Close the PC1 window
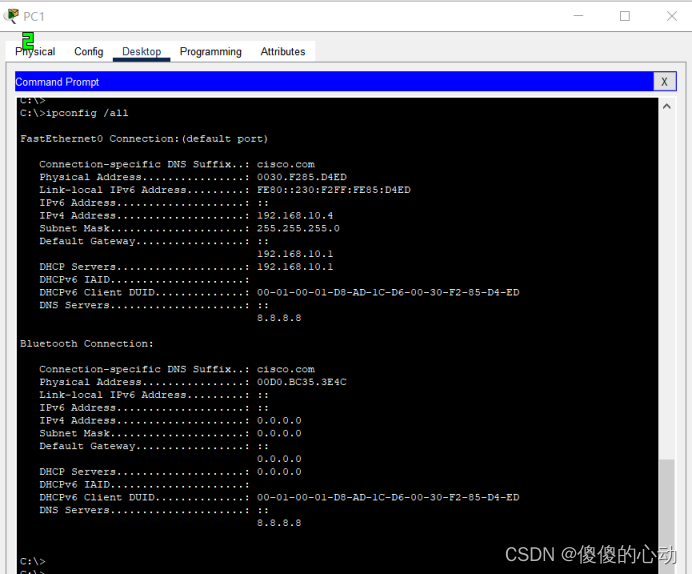This screenshot has width=692, height=574. (x=672, y=16)
